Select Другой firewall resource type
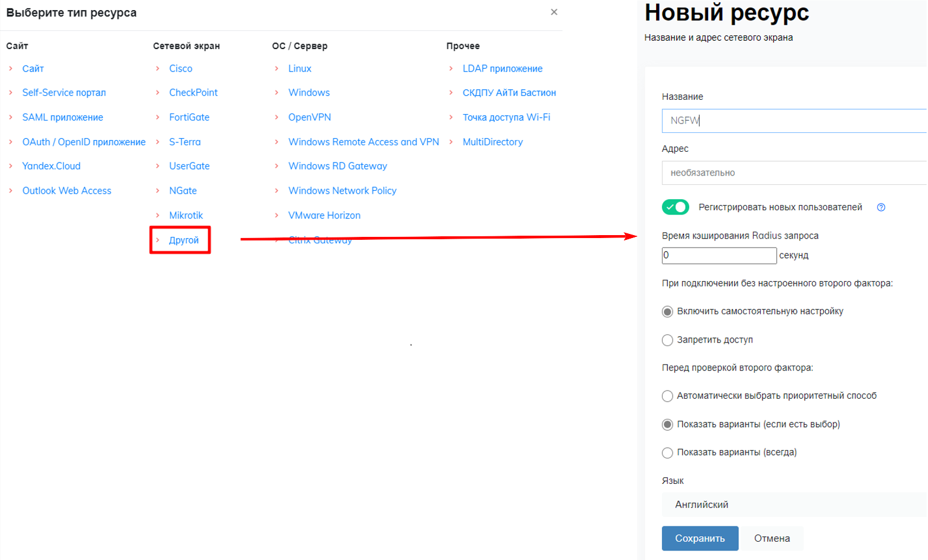This screenshot has width=928, height=560. click(184, 240)
